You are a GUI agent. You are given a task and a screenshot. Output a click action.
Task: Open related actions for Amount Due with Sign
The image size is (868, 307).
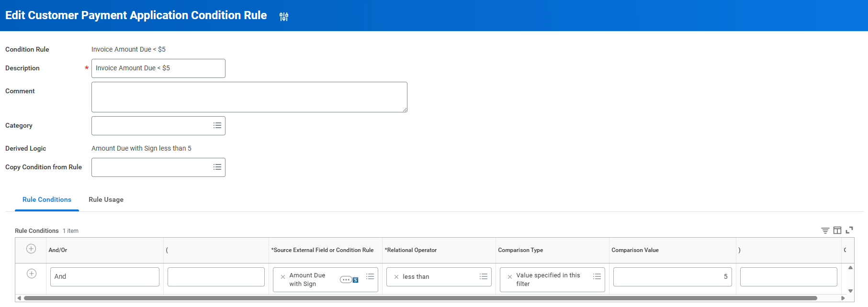coord(346,280)
